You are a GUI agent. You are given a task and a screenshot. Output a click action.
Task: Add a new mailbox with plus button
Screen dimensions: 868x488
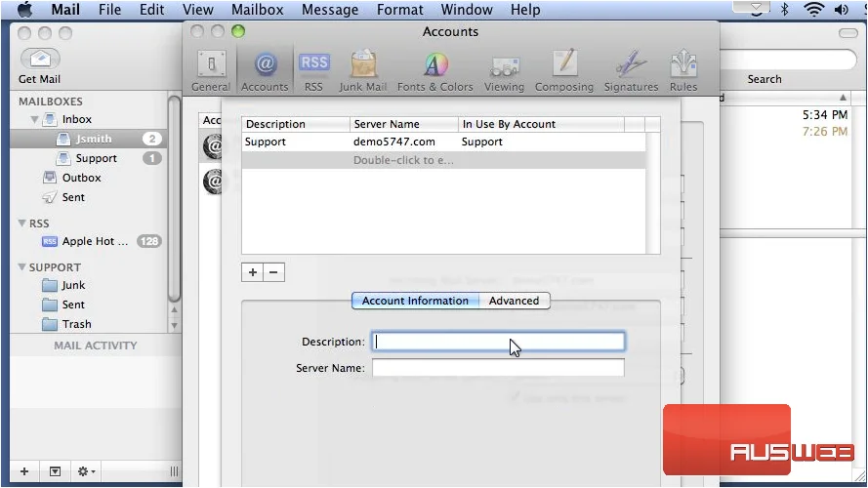24,471
